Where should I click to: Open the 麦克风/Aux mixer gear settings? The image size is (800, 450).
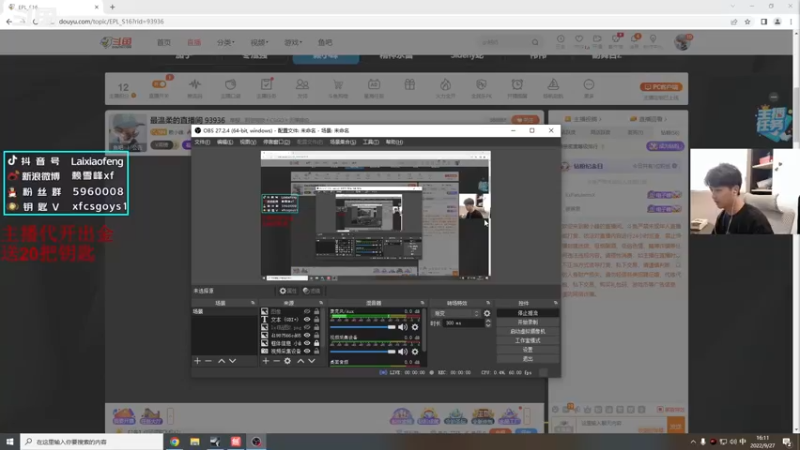[415, 327]
